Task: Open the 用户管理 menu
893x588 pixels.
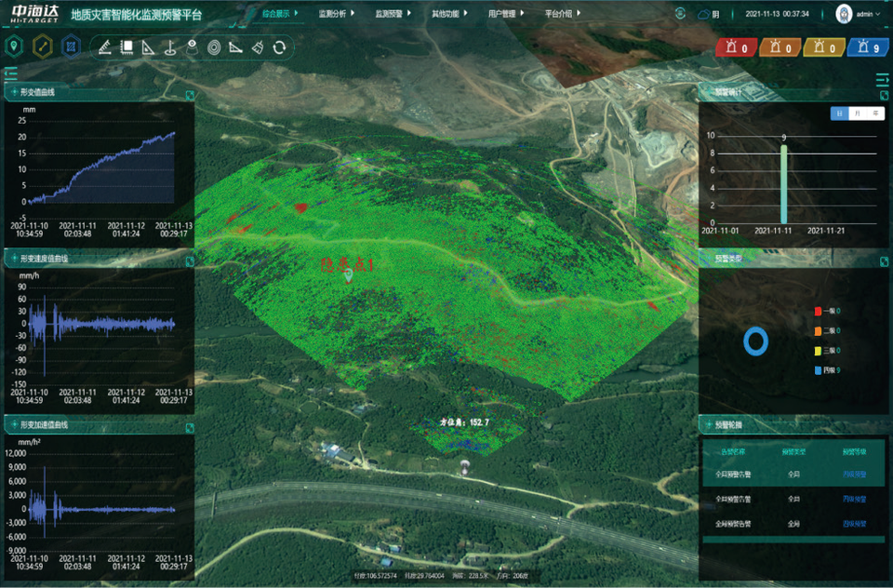Action: pyautogui.click(x=501, y=13)
